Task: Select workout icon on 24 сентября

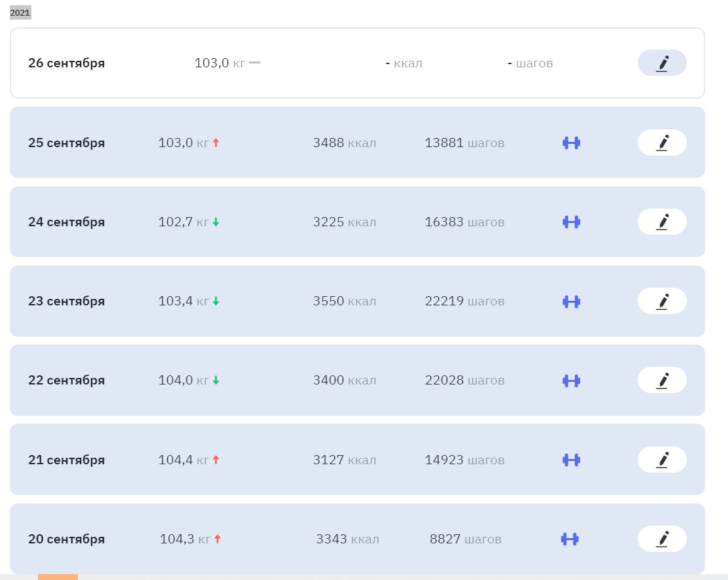Action: [x=571, y=222]
